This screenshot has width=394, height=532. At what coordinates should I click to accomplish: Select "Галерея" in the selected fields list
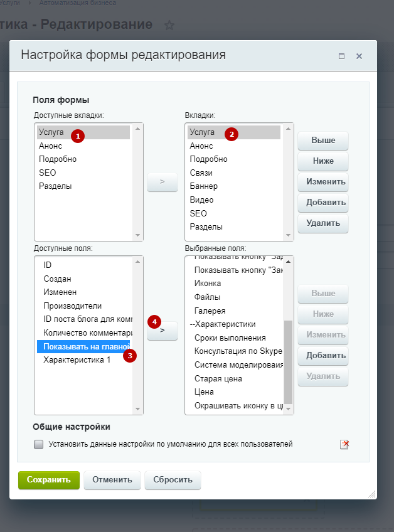point(210,311)
